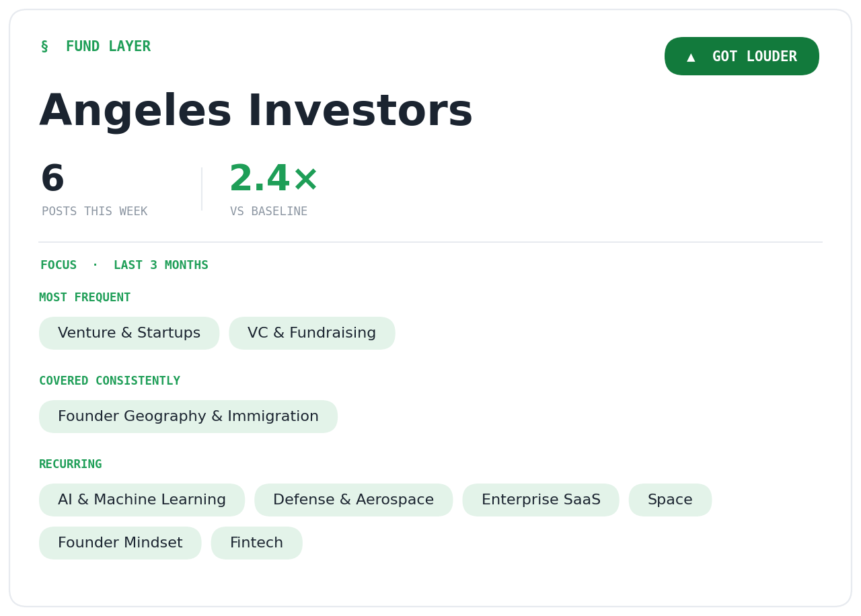Click the MOST FREQUENT section label
Screen dimensions: 861x616
click(85, 297)
